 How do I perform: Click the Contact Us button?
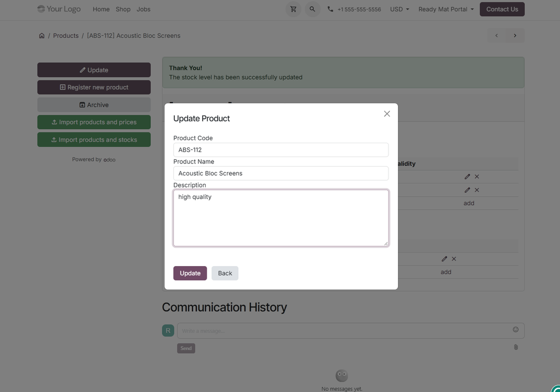pos(502,9)
